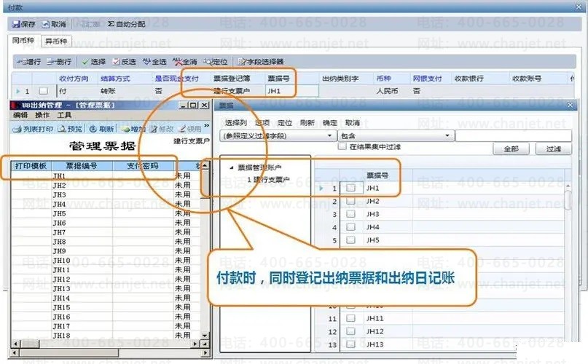Tick the checkbox for JH12 in 票据 list
The image size is (588, 364).
pos(350,331)
